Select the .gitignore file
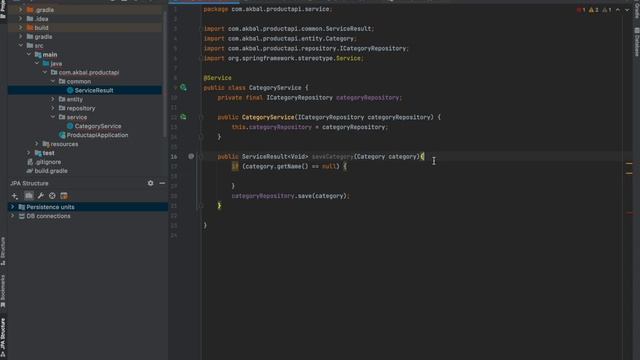640x360 pixels. click(48, 162)
